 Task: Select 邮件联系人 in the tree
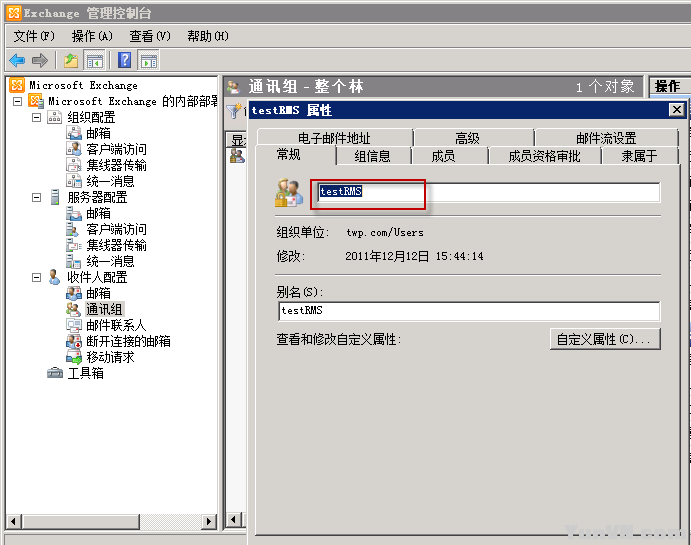click(116, 325)
